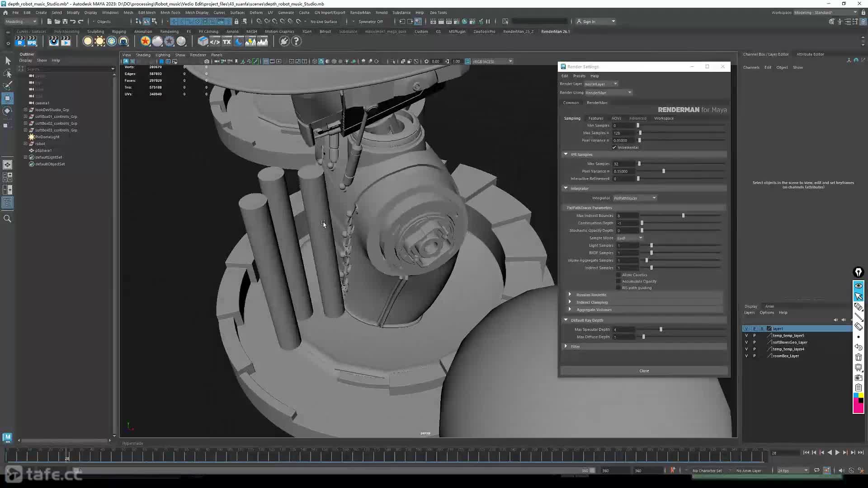Select the arrow pointer in annotation toolbar
The width and height of the screenshot is (868, 488).
point(859,296)
